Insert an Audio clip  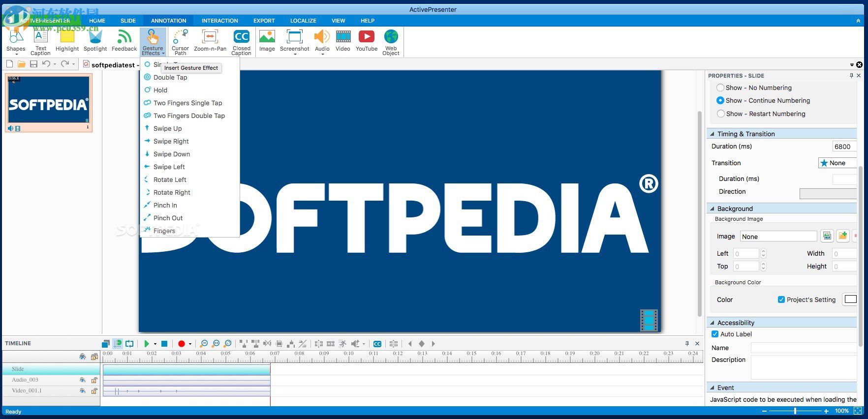(322, 41)
